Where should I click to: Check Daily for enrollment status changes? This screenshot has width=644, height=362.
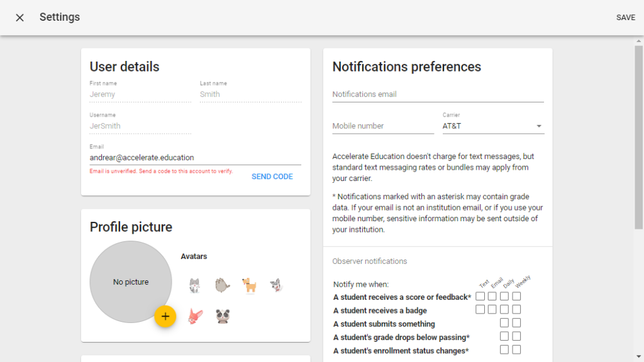[x=504, y=349]
